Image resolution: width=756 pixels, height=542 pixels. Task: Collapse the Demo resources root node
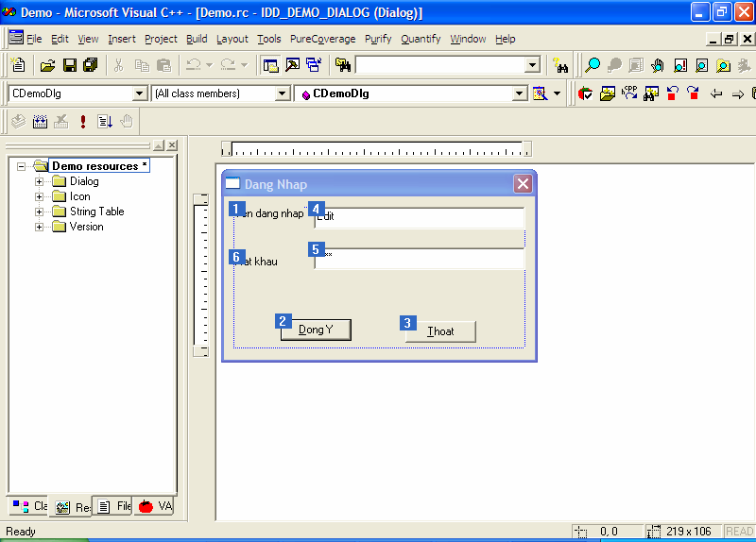22,166
